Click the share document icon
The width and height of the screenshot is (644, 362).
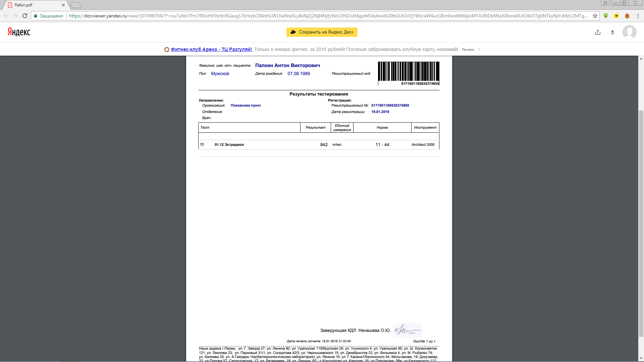[x=598, y=32]
